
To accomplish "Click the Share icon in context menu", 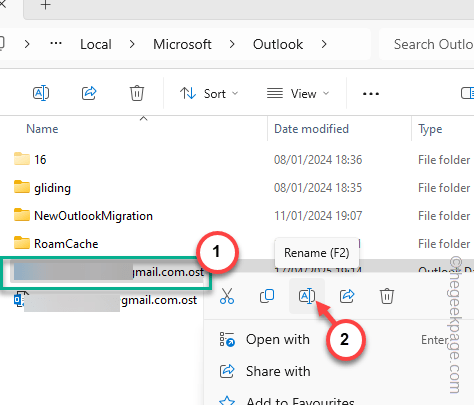I will coord(347,296).
